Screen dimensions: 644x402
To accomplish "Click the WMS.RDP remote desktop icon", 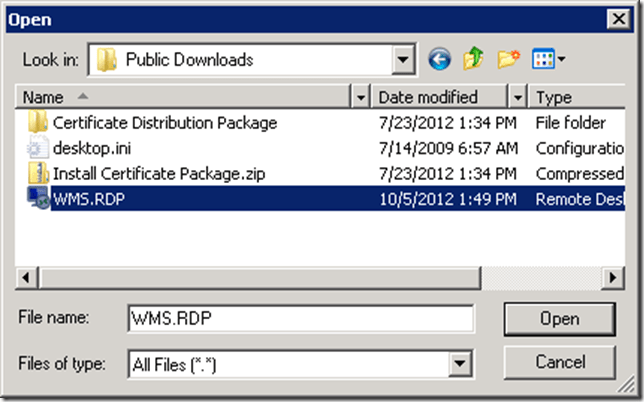I will 38,198.
